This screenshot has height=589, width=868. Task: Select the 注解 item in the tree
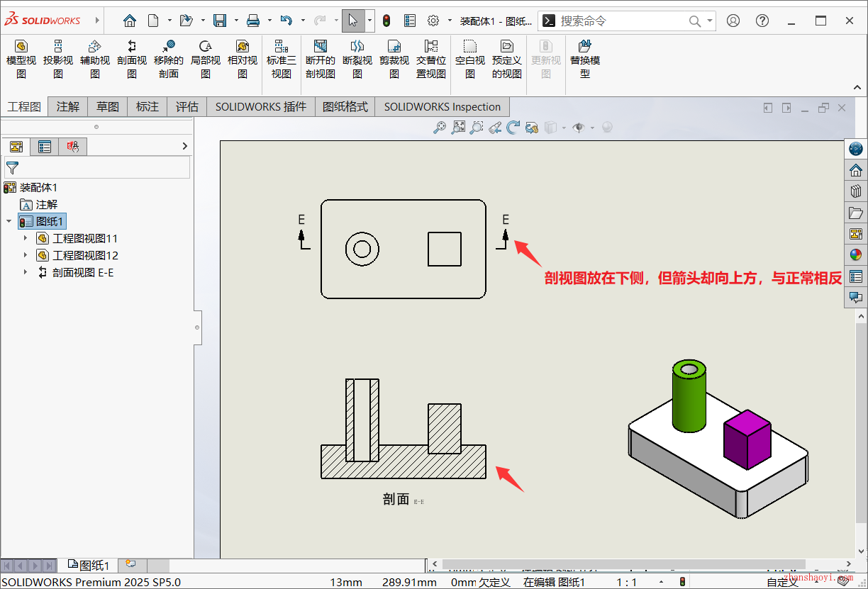point(47,204)
